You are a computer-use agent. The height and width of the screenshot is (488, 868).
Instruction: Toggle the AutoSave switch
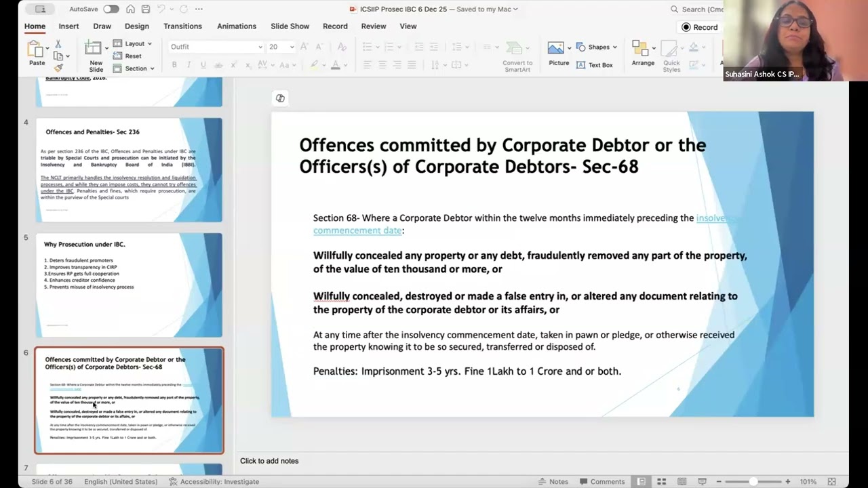click(x=111, y=9)
